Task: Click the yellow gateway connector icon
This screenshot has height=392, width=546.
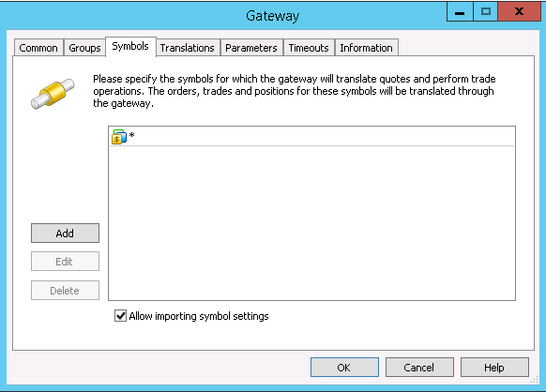Action: [x=53, y=94]
